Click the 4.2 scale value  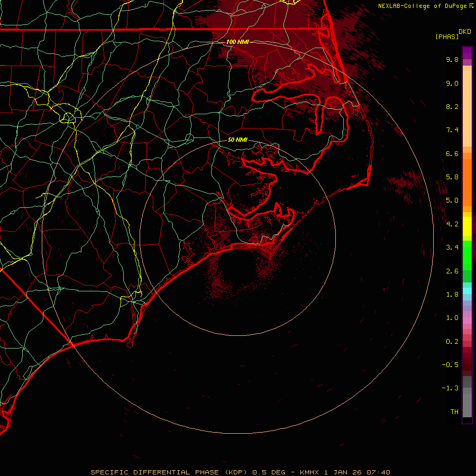pyautogui.click(x=452, y=224)
